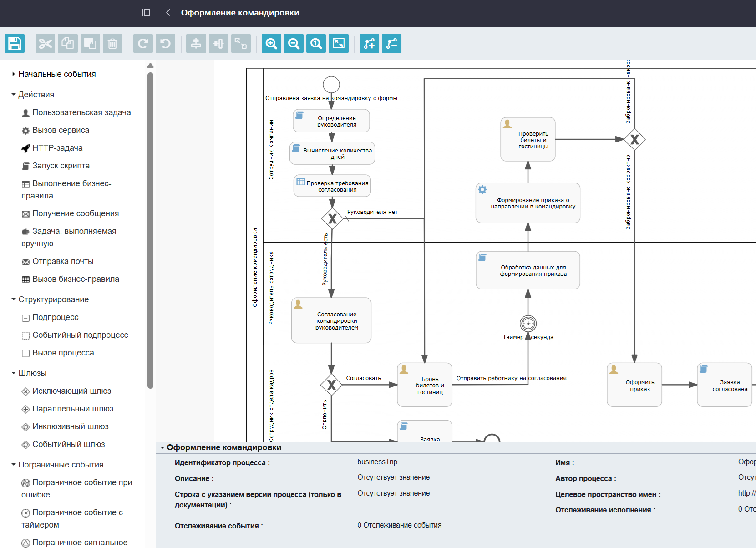This screenshot has height=548, width=756.
Task: Pick Событийный подпроцесс from the palette
Action: [75, 335]
